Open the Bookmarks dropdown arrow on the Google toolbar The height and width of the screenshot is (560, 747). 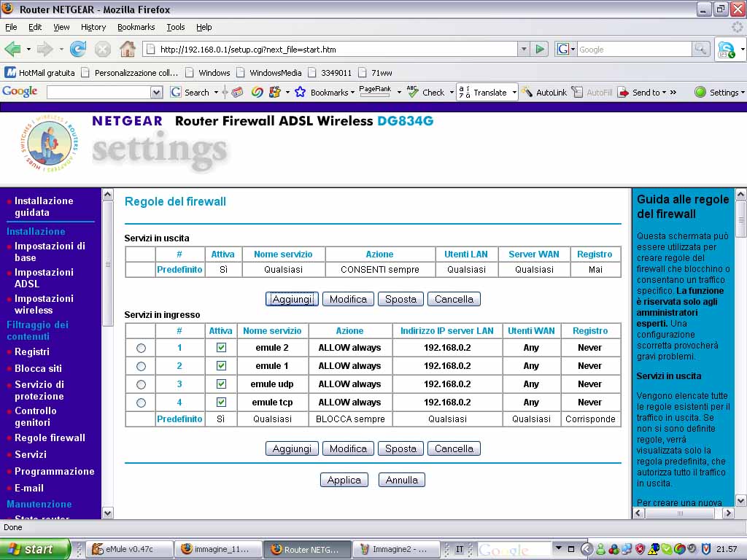pos(352,93)
